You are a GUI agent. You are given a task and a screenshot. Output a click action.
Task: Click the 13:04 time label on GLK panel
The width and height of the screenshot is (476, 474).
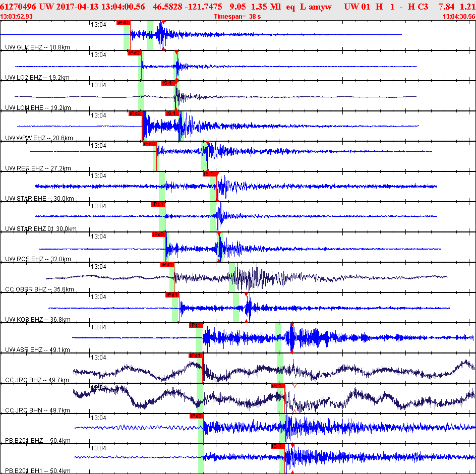click(x=98, y=25)
